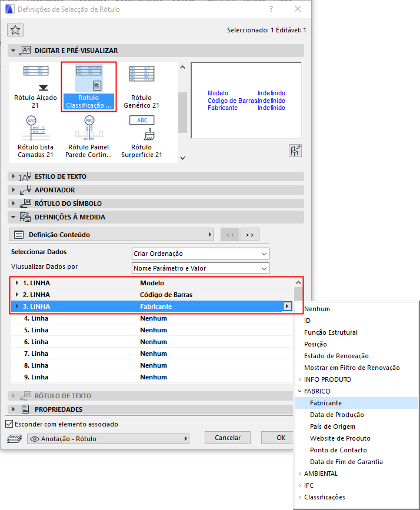420x510 pixels.
Task: Select Função Estrutural menu entry
Action: pos(356,332)
